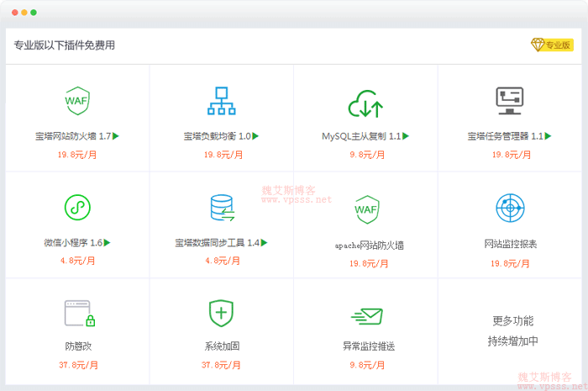The image size is (588, 391).
Task: Open the 网站监控报表 radar icon
Action: coord(510,208)
